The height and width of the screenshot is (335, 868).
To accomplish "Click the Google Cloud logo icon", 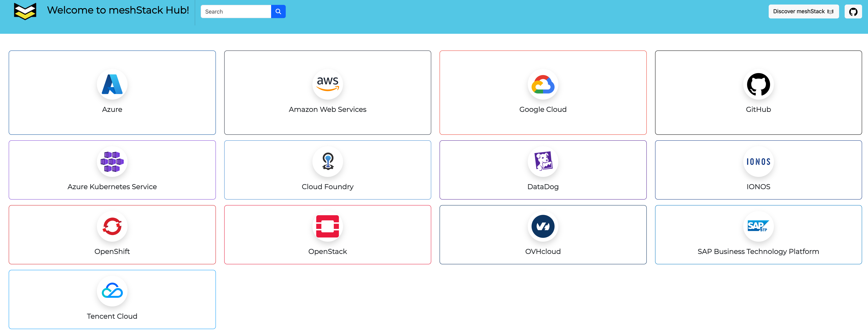I will coord(543,84).
